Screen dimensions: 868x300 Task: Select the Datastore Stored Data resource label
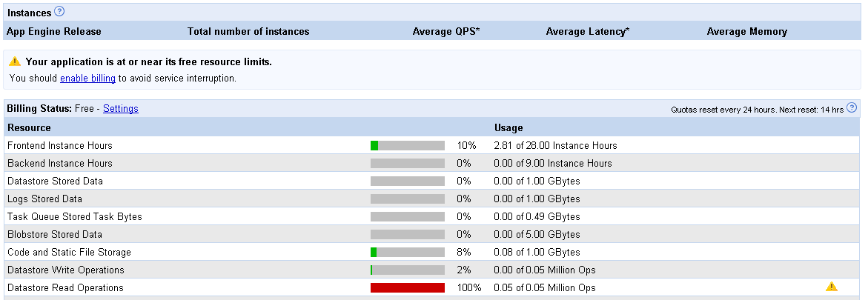click(x=56, y=181)
